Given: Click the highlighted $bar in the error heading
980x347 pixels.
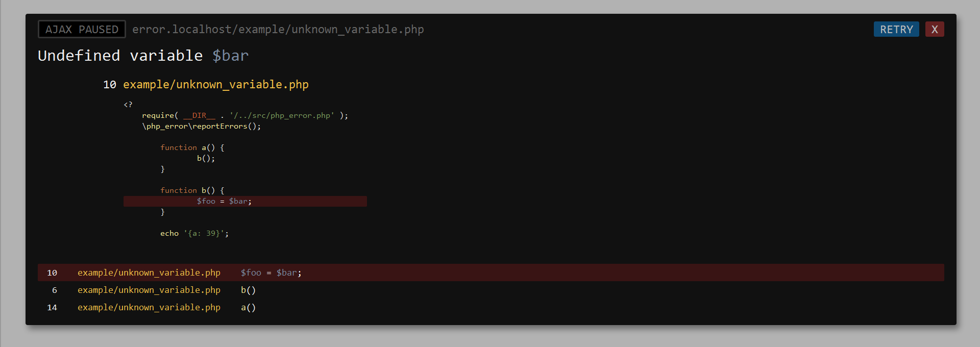Looking at the screenshot, I should pos(230,56).
